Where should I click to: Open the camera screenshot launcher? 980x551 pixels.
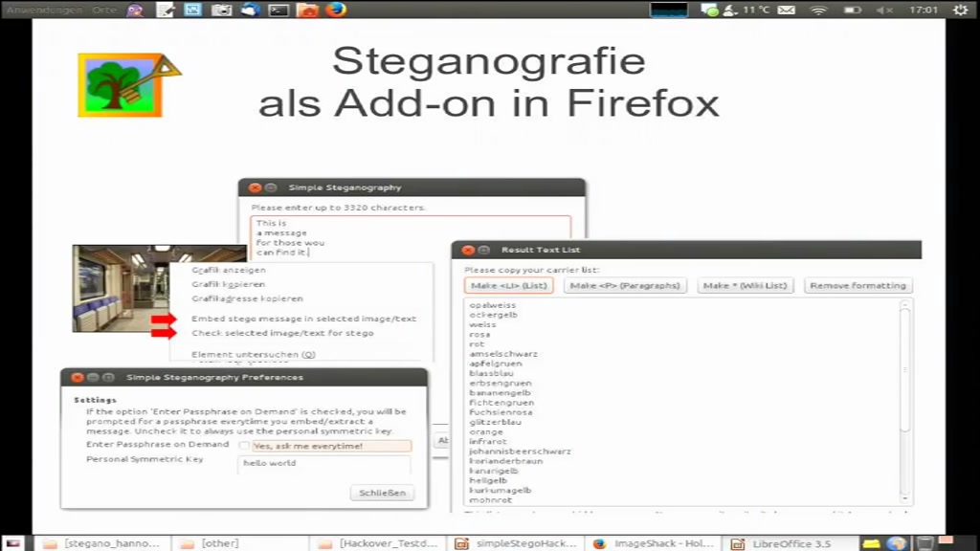coord(221,10)
